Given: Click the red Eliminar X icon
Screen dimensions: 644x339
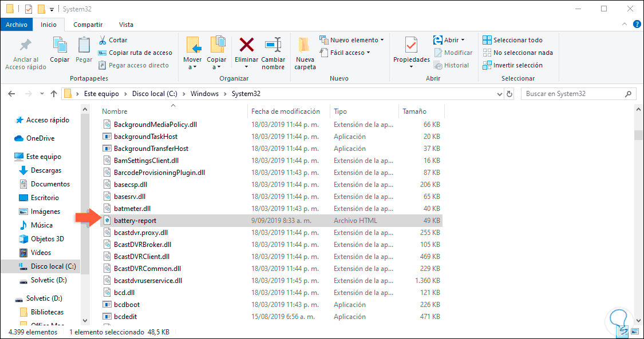Looking at the screenshot, I should pos(246,44).
